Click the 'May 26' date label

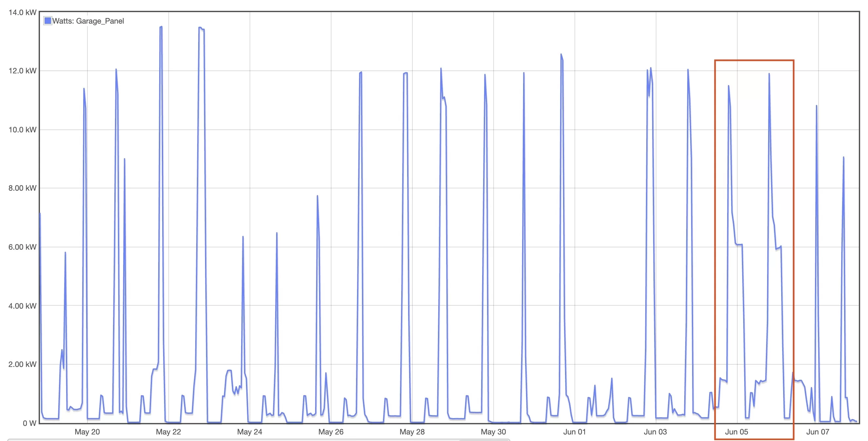[x=331, y=432]
